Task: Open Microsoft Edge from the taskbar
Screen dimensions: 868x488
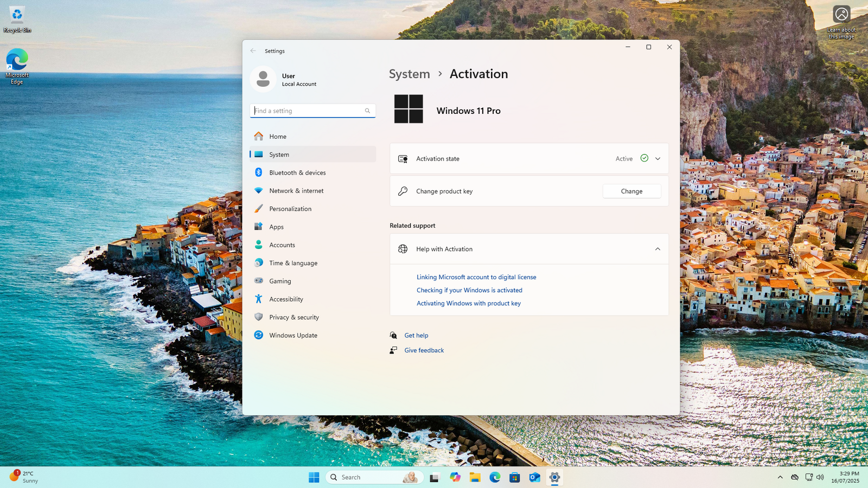Action: [x=495, y=477]
